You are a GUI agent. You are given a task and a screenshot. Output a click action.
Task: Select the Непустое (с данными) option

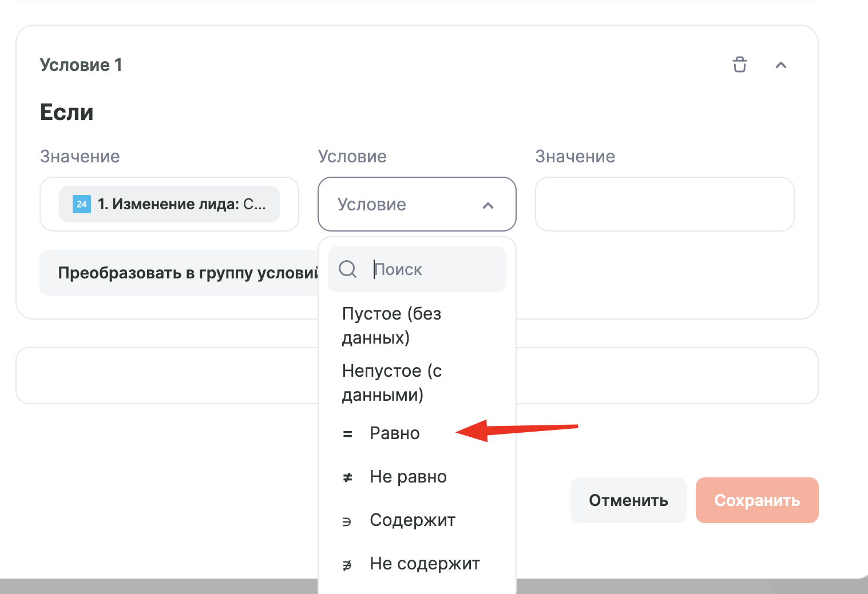(417, 382)
